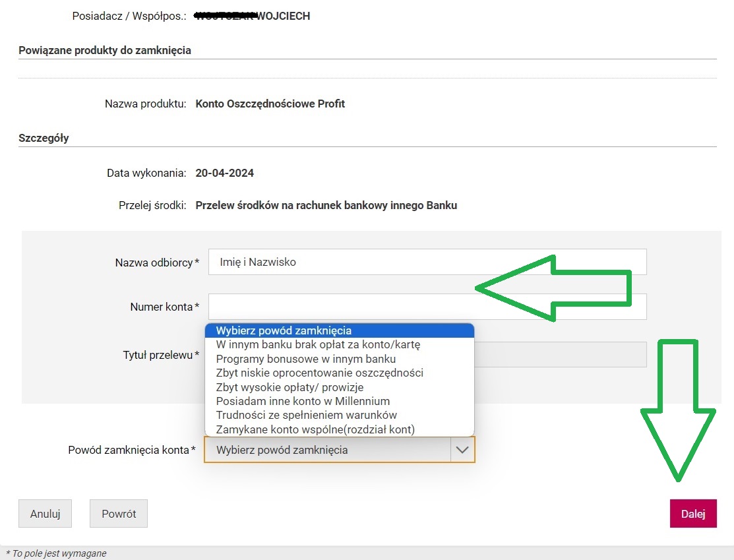Pick 'Zbyt niskie oprocentowanie oszczędności' reason

(320, 373)
